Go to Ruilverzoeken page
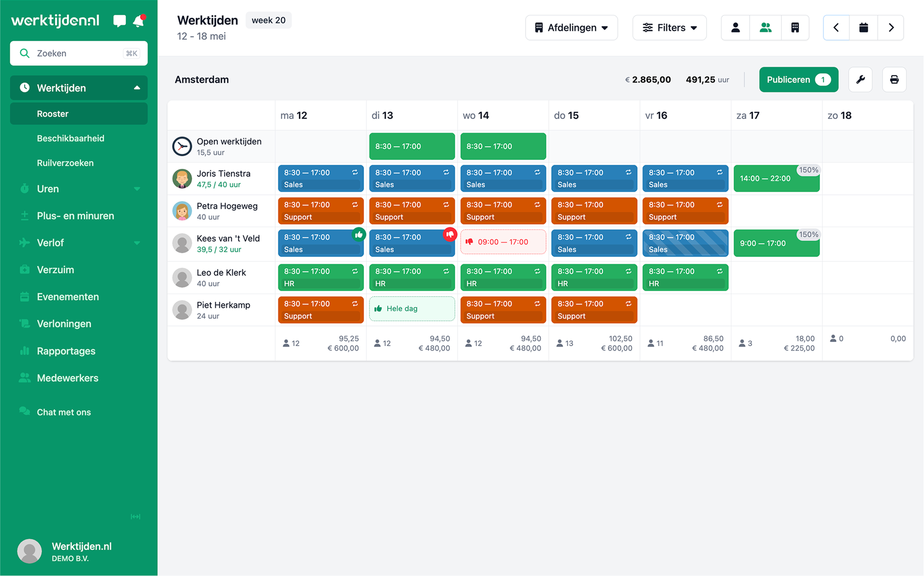924x576 pixels. click(x=65, y=163)
